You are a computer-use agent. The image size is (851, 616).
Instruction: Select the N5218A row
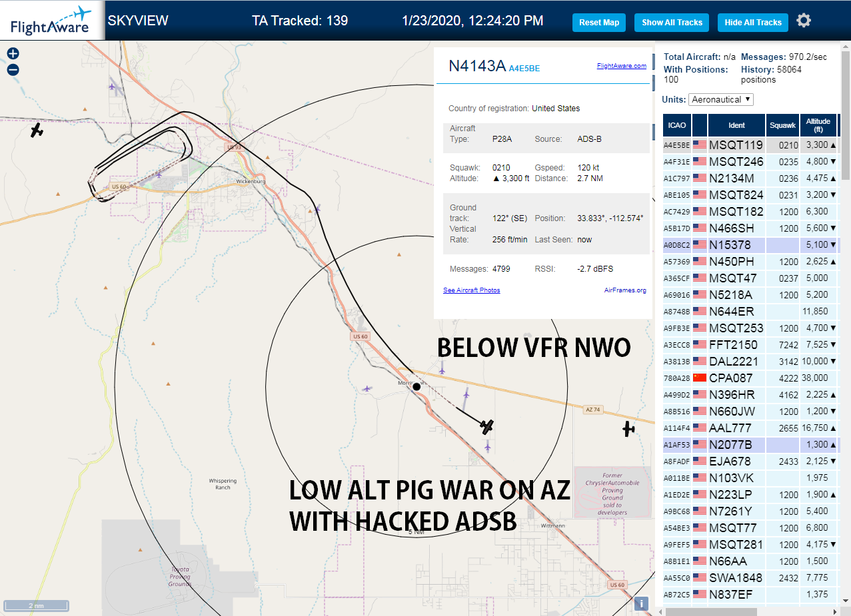[x=750, y=294]
